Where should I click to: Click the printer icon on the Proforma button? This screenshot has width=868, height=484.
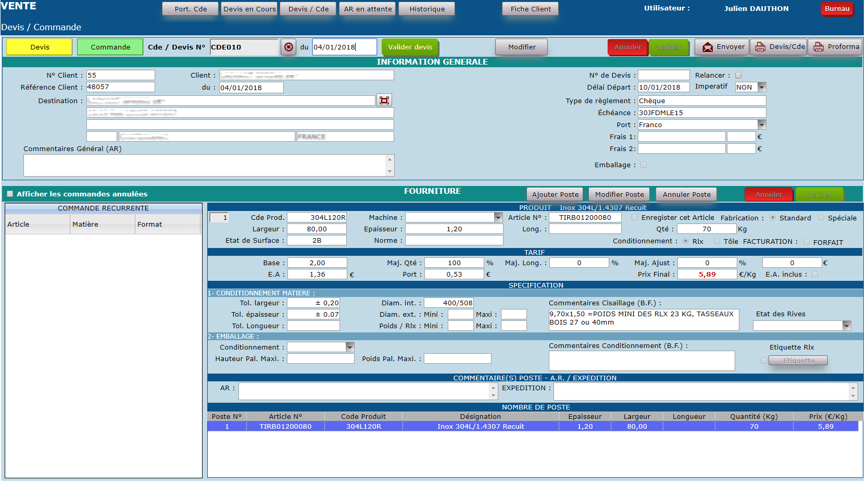(819, 47)
